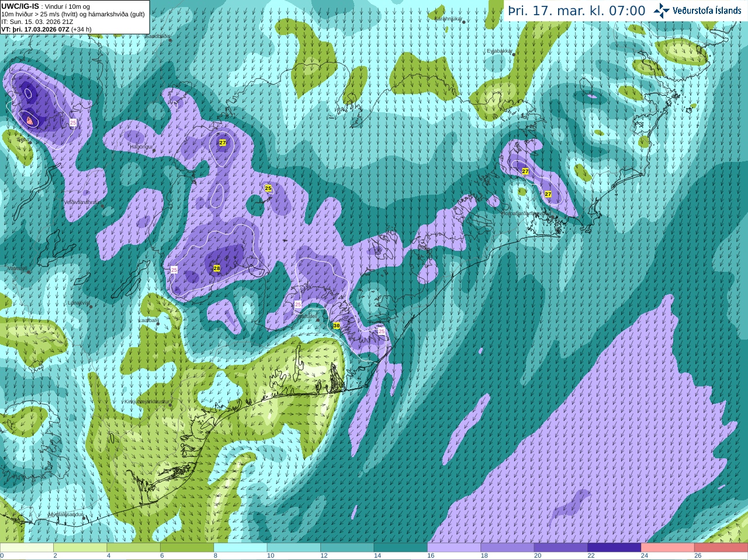Click the yellow 30 gust label near Skaftafell

coord(336,326)
